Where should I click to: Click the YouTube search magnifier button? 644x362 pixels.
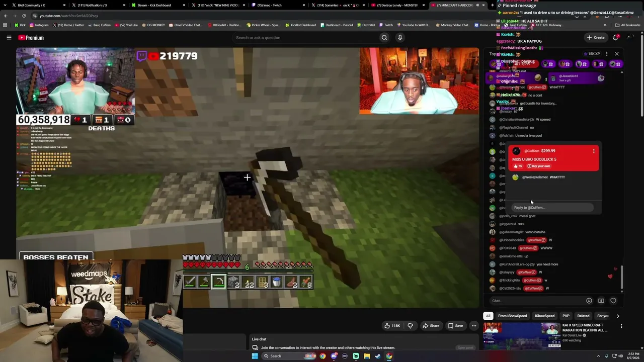click(384, 38)
